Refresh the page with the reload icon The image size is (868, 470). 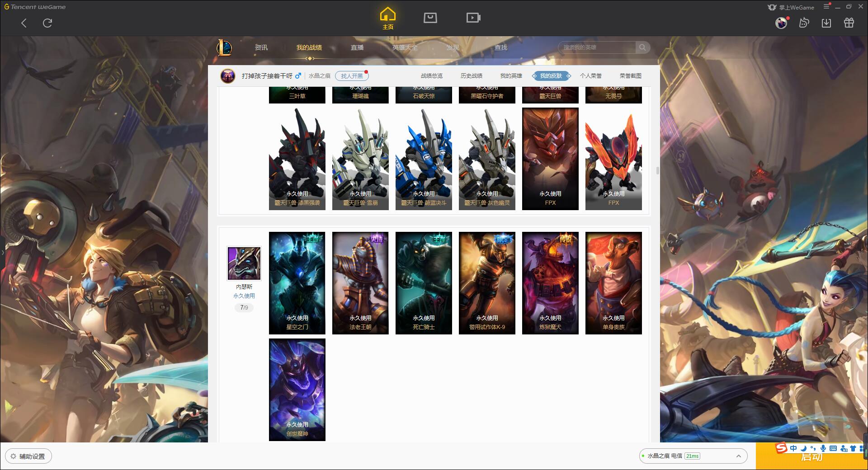(47, 23)
